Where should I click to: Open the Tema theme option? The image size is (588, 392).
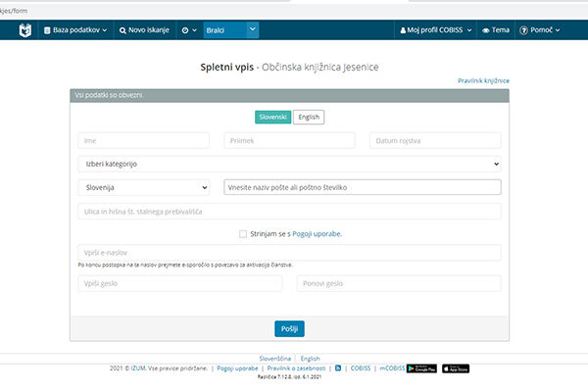point(496,30)
